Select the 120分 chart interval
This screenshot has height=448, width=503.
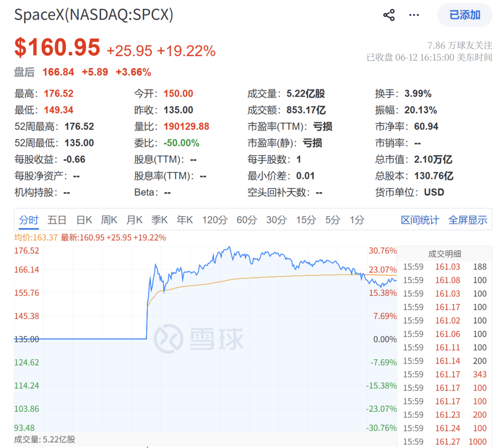215,220
